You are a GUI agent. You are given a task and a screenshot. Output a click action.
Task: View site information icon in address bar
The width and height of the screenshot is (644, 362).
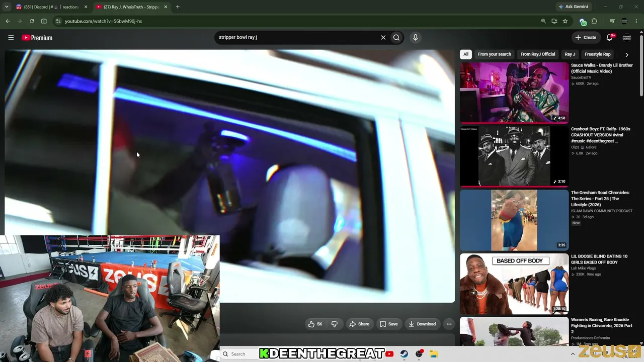[58, 21]
